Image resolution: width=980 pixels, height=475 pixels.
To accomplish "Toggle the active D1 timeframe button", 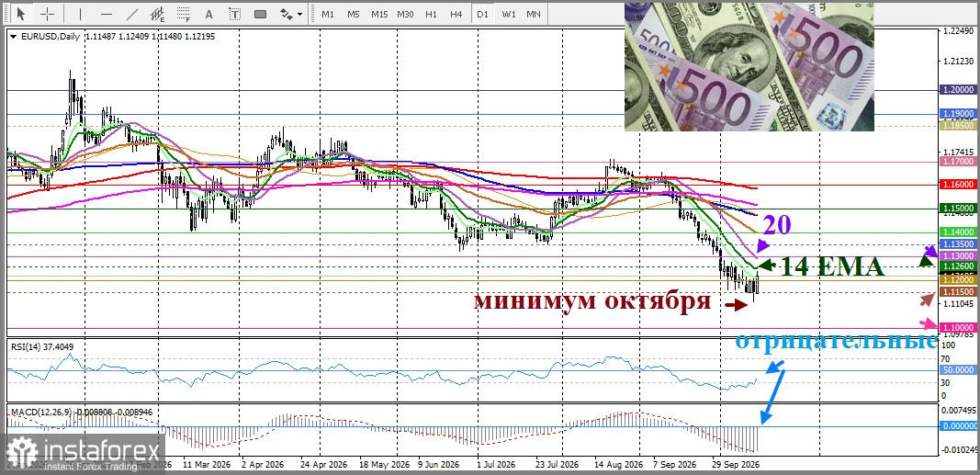I will tap(482, 14).
